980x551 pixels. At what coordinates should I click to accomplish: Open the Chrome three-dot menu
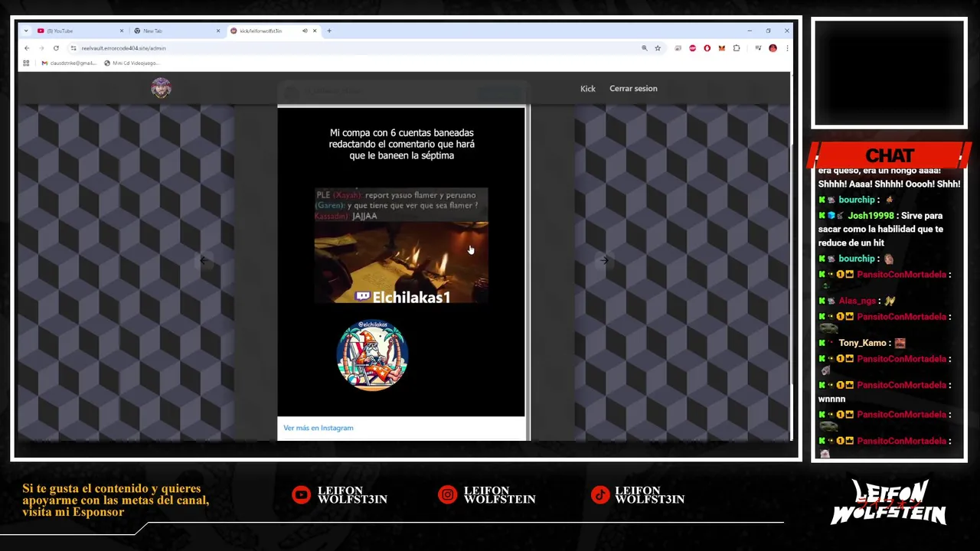(x=786, y=48)
